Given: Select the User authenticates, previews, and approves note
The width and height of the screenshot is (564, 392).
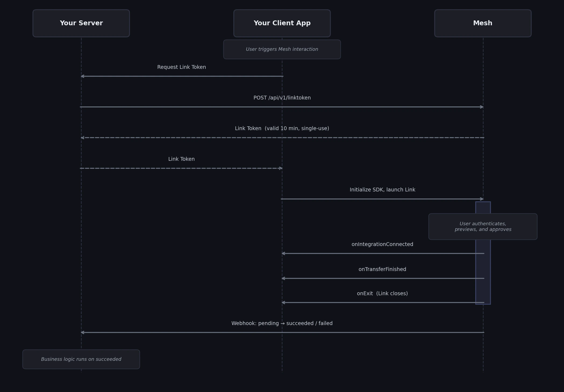Looking at the screenshot, I should [x=483, y=227].
